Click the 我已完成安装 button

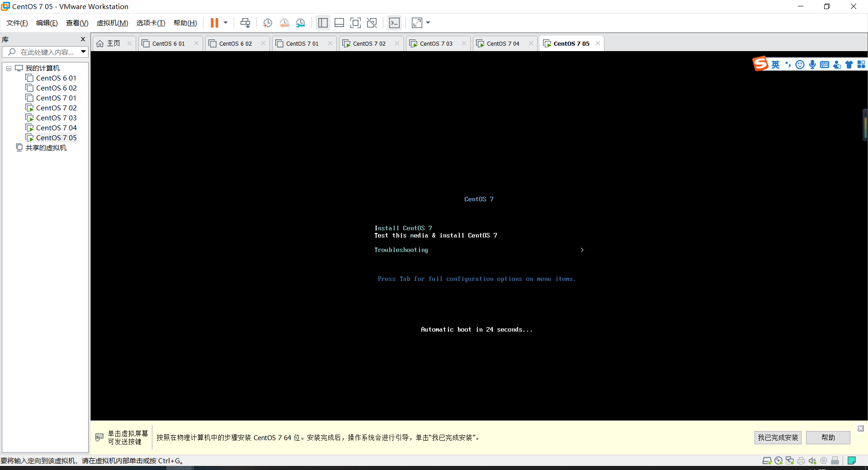(778, 437)
